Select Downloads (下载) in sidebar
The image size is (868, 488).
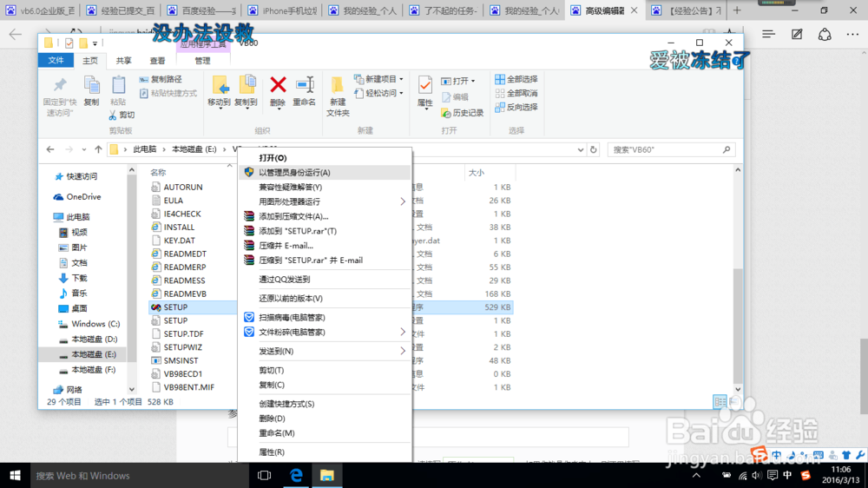pyautogui.click(x=73, y=278)
